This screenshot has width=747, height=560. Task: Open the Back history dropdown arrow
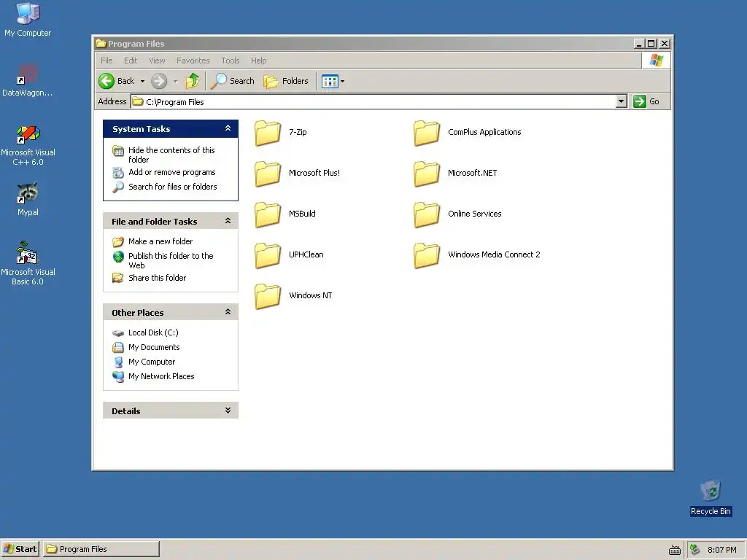142,82
